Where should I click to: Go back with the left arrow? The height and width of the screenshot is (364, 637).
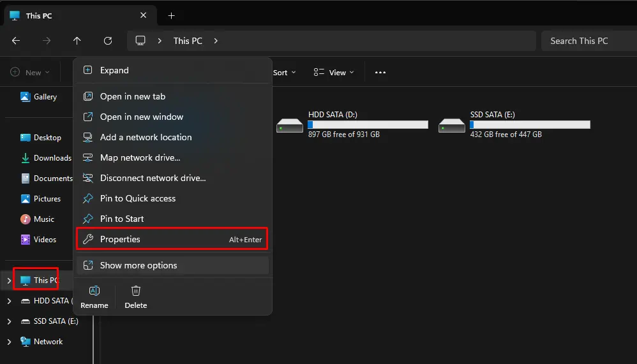click(x=16, y=41)
